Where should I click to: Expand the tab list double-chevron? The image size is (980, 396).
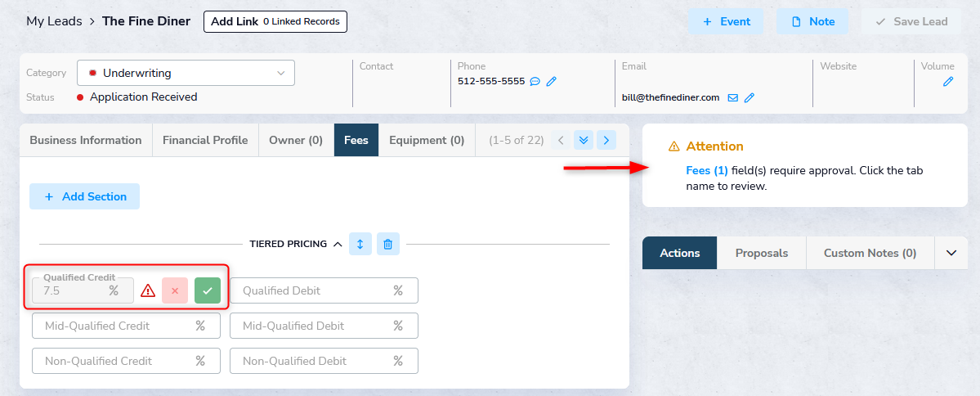tap(583, 140)
